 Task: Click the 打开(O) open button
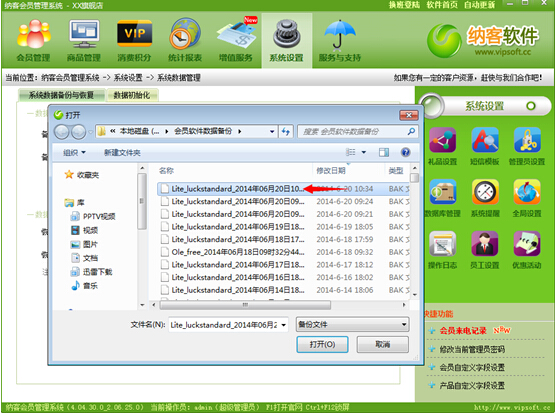tap(322, 344)
